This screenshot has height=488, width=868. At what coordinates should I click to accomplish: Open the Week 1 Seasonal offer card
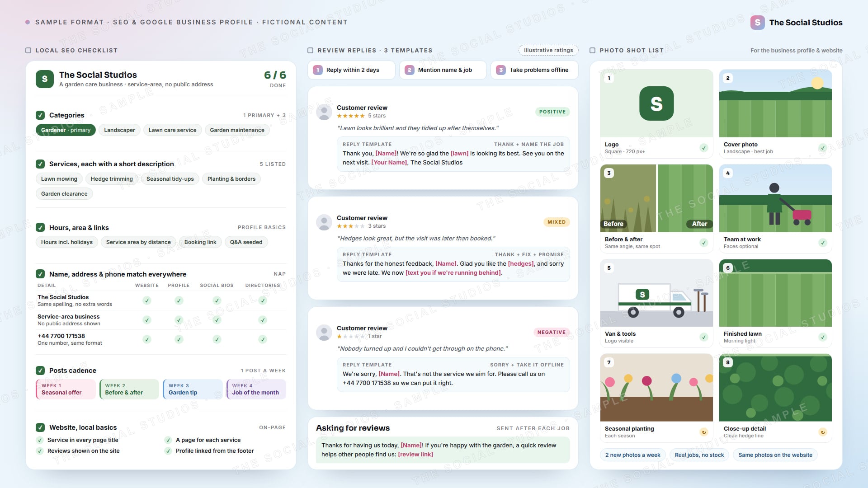pyautogui.click(x=66, y=389)
